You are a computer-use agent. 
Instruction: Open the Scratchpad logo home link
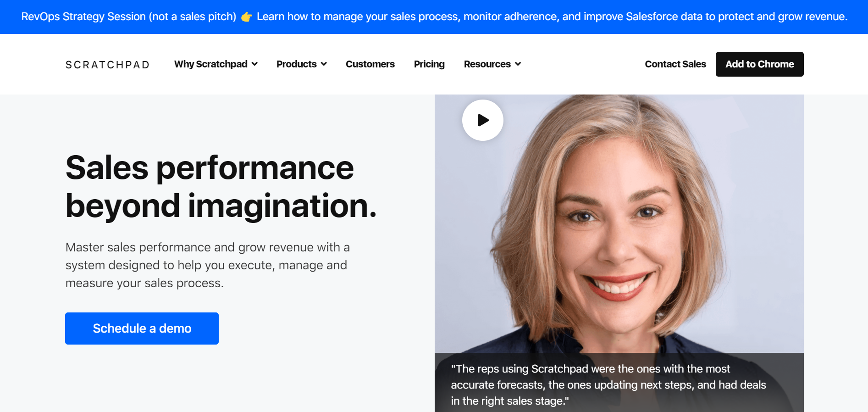pyautogui.click(x=108, y=65)
